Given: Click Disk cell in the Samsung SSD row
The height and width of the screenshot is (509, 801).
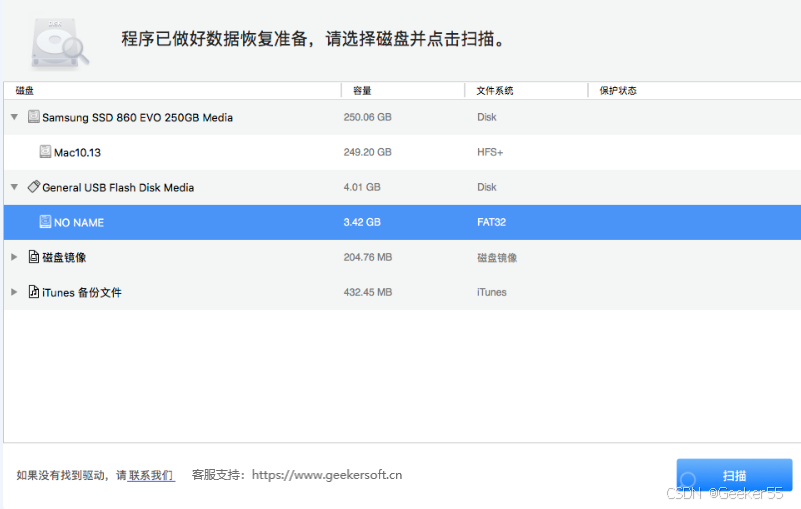Looking at the screenshot, I should pyautogui.click(x=487, y=117).
